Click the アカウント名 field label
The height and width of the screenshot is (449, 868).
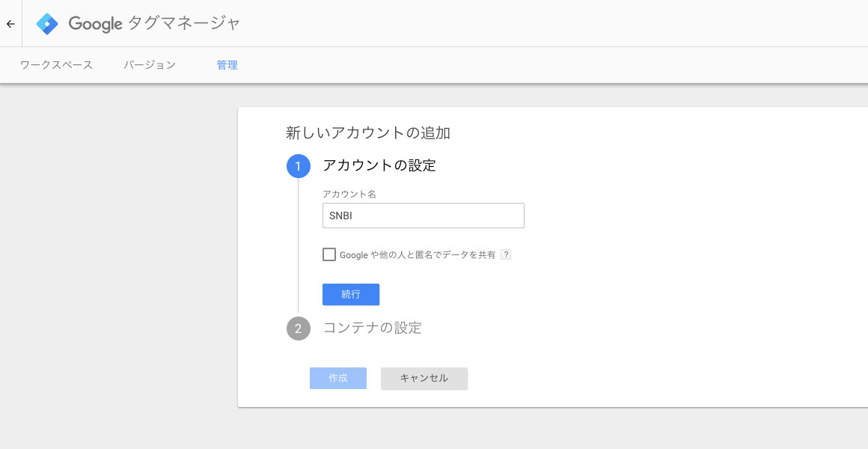350,195
